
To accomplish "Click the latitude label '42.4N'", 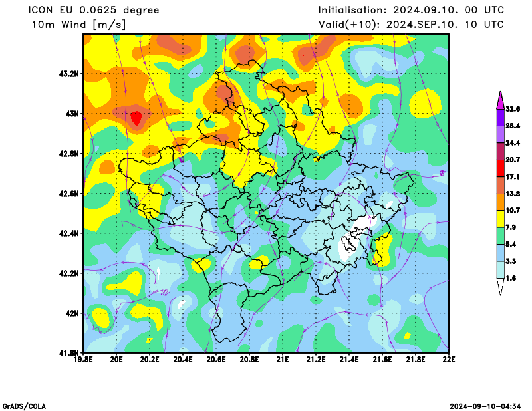I will [x=69, y=233].
